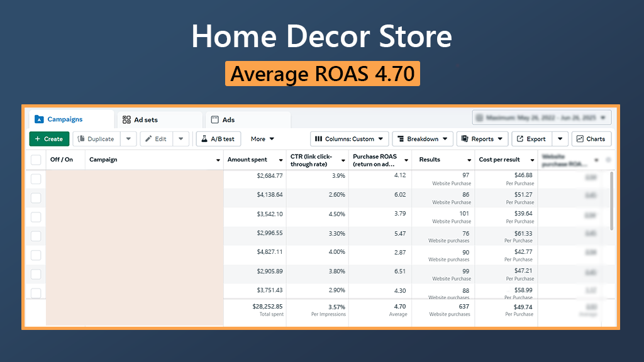The image size is (644, 362).
Task: Check the box for the $2,684.77 campaign row
Action: 36,179
